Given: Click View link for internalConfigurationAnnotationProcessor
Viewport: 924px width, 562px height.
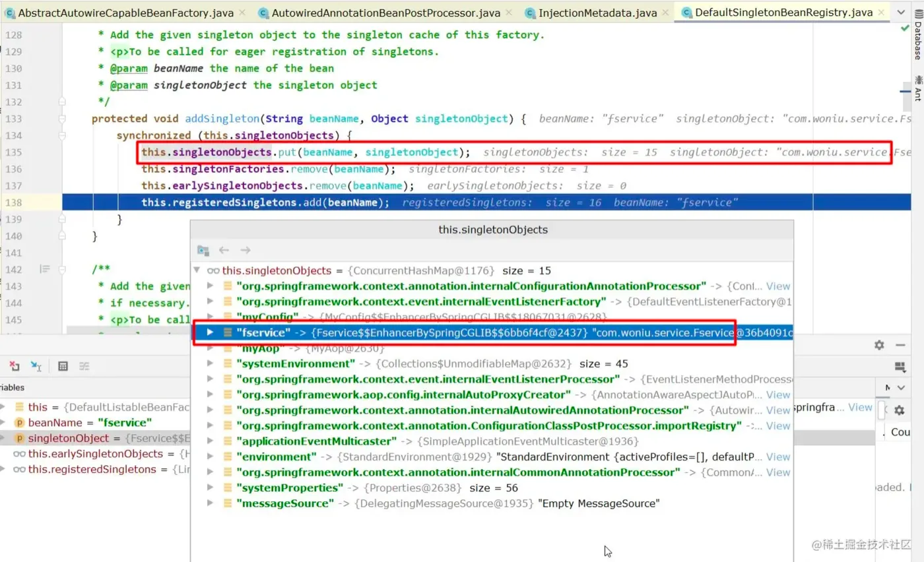Looking at the screenshot, I should (x=778, y=286).
